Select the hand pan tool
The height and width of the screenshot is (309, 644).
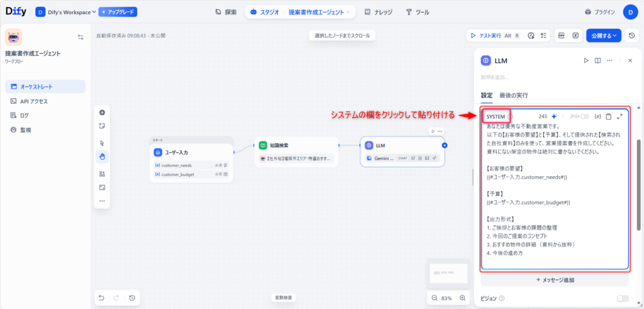tap(102, 155)
